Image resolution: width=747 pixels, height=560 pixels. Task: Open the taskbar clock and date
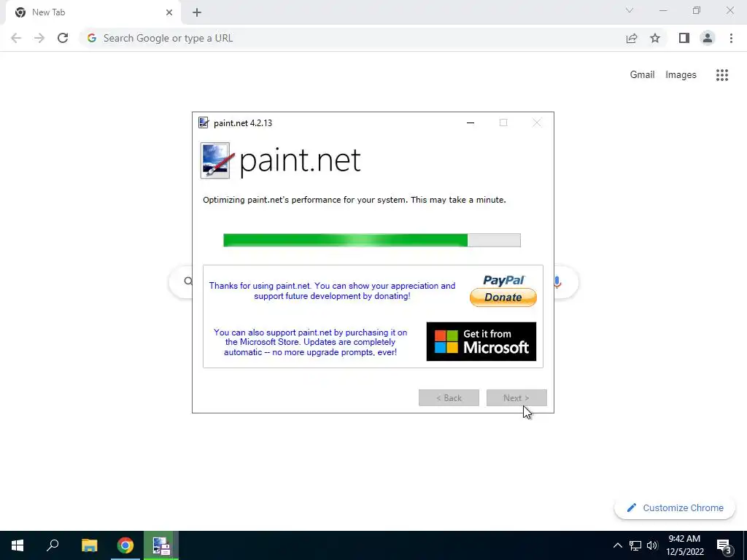(684, 545)
